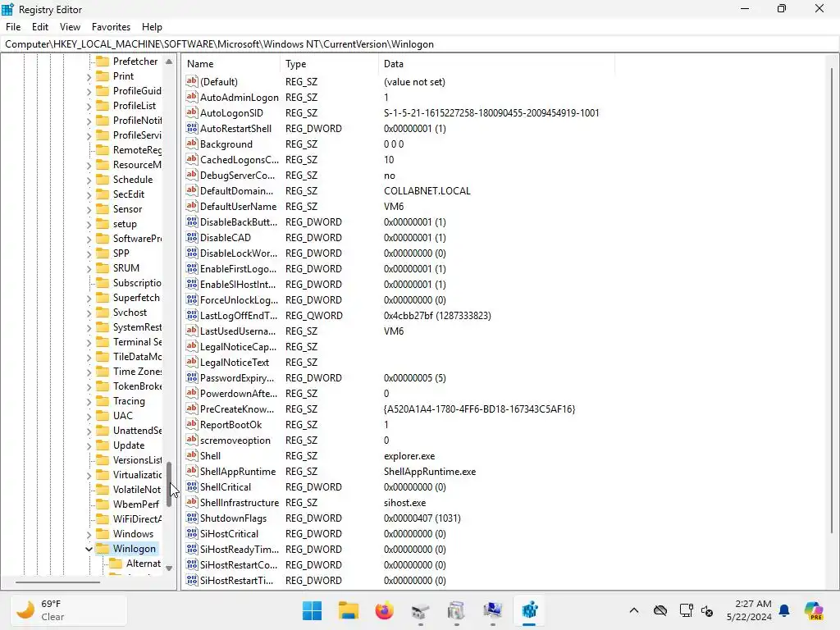
Task: Open the Copilot preview icon
Action: [813, 610]
